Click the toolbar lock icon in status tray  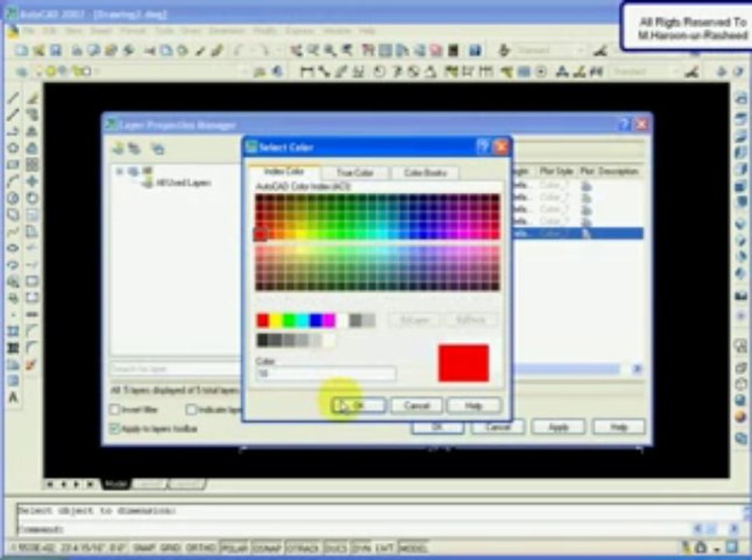(701, 547)
